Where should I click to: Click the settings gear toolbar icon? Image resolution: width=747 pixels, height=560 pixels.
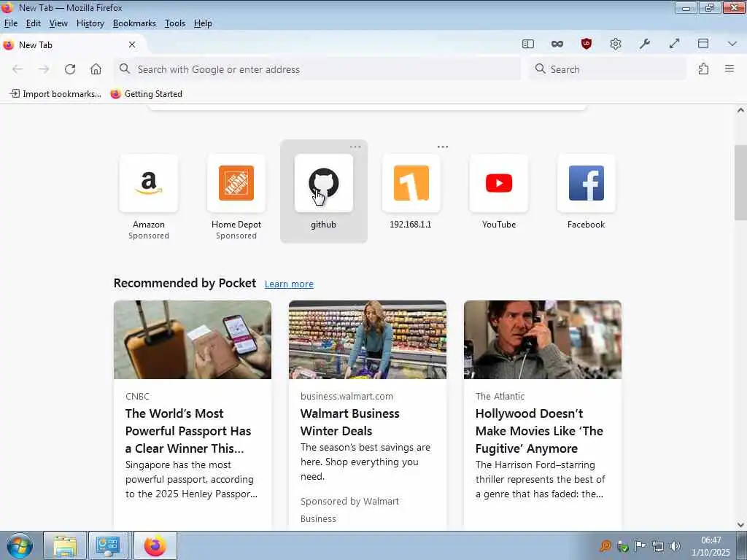pos(616,44)
